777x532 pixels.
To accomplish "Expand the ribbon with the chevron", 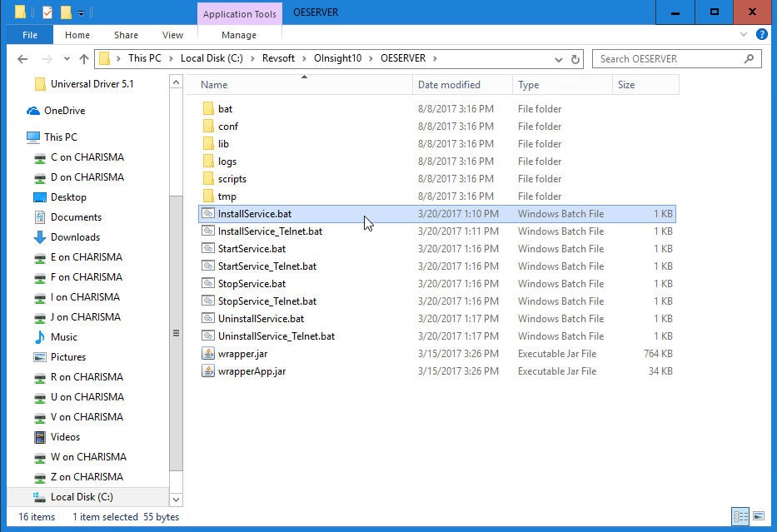I will click(744, 35).
